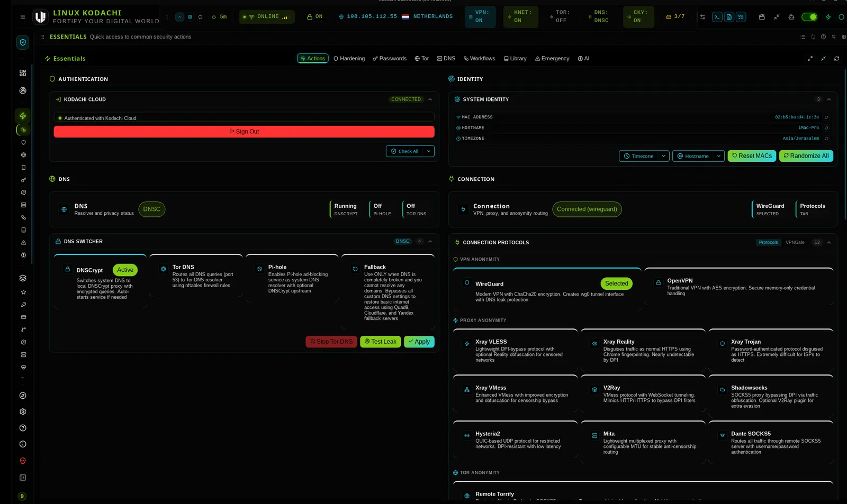The width and height of the screenshot is (847, 504).
Task: Open the shield icon at the sidebar top
Action: click(23, 42)
